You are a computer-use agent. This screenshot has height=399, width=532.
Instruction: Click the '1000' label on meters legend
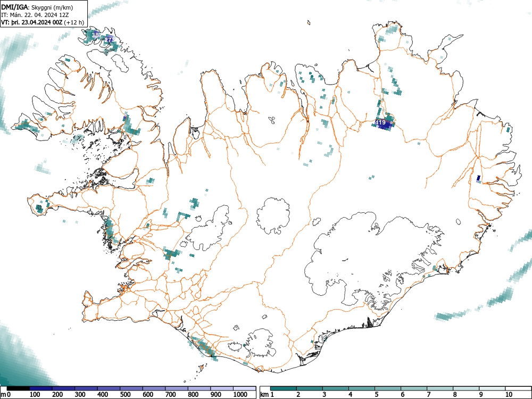pos(240,395)
